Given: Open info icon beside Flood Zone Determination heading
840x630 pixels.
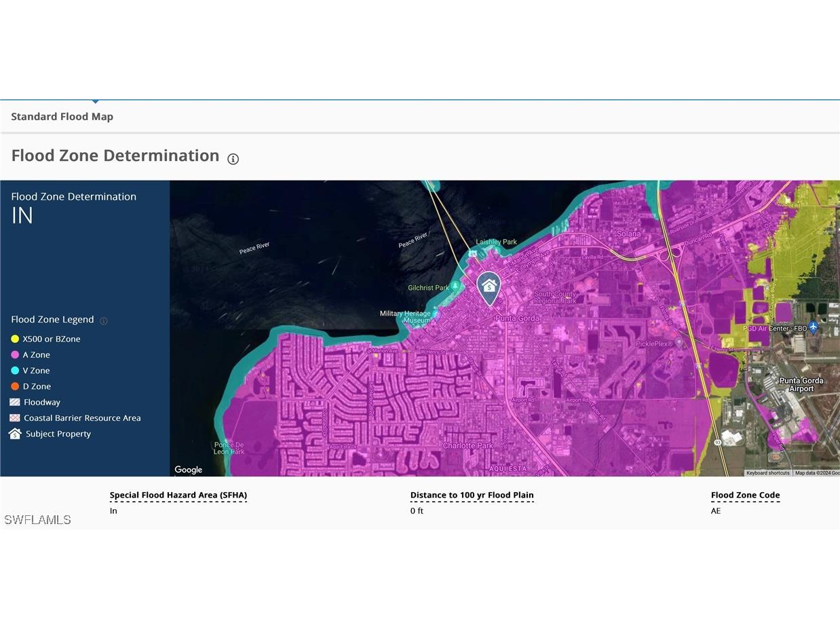Looking at the screenshot, I should pos(233,159).
